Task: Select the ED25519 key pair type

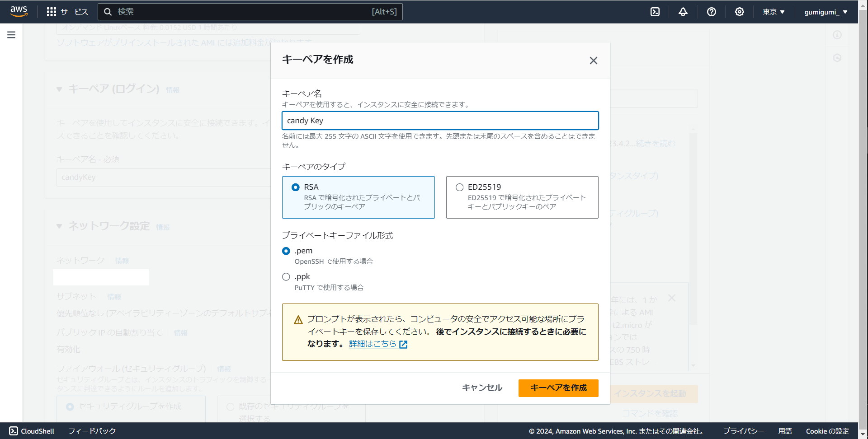Action: [x=459, y=187]
